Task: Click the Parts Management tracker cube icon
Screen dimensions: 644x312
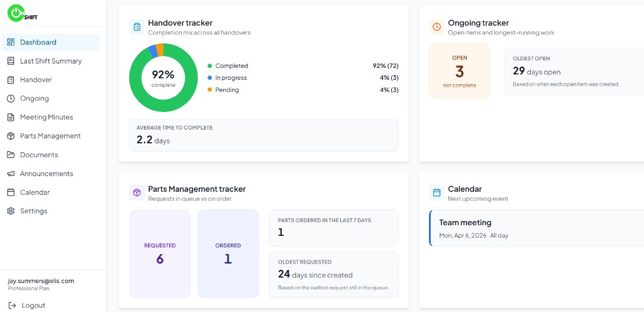Action: [136, 192]
